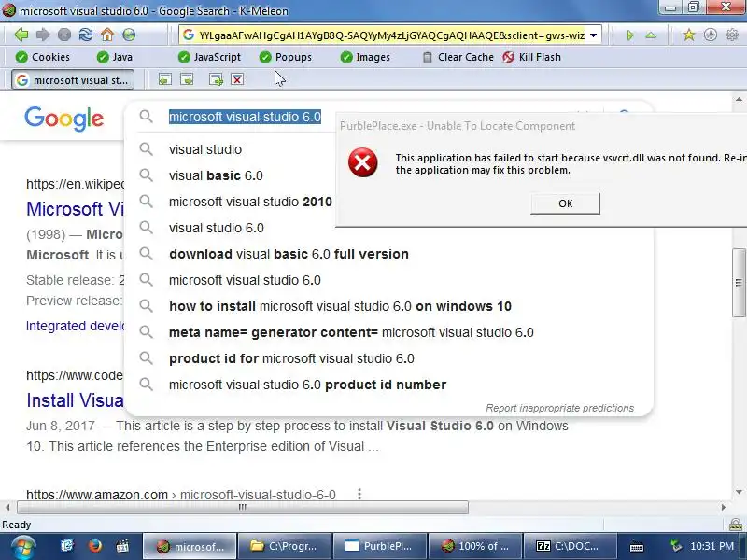Close the tab with the red X icon
The image size is (747, 560).
(237, 79)
